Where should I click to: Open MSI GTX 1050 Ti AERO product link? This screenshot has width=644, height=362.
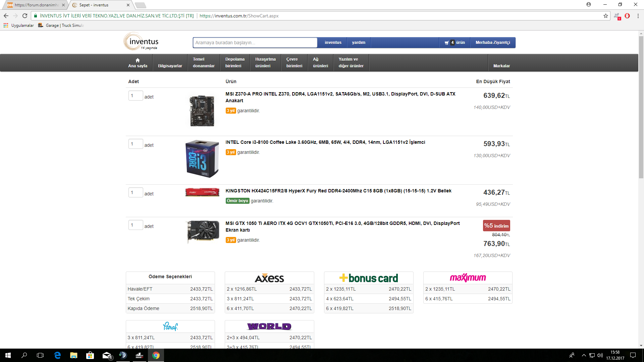coord(342,227)
